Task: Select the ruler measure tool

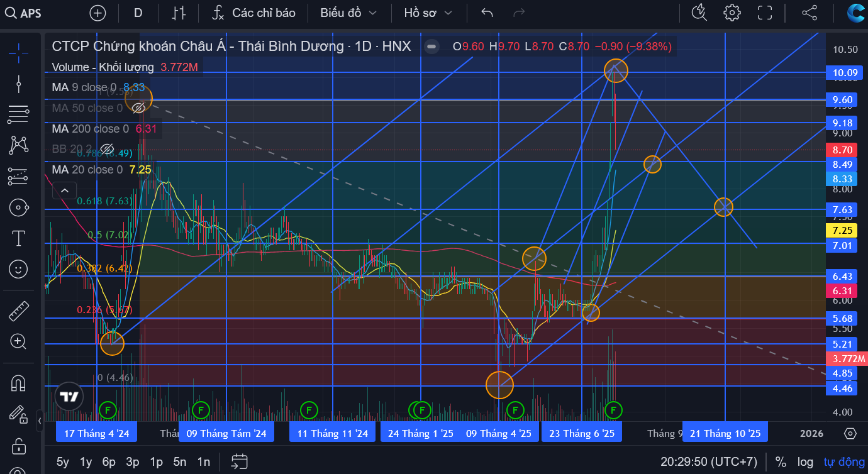Action: point(18,311)
